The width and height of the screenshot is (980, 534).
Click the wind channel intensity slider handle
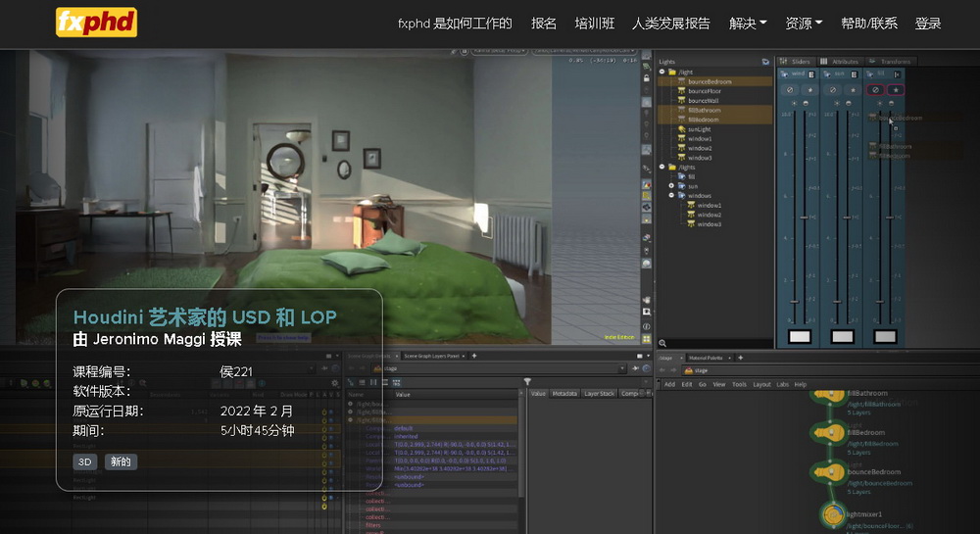794,301
